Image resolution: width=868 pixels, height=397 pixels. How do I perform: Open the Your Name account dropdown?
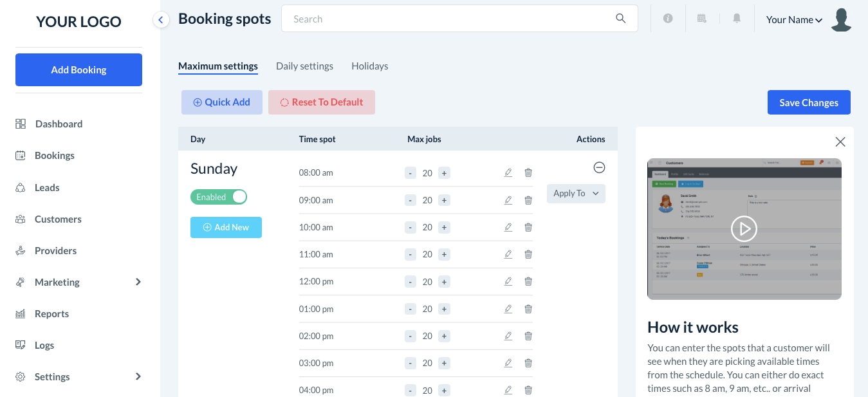coord(794,20)
